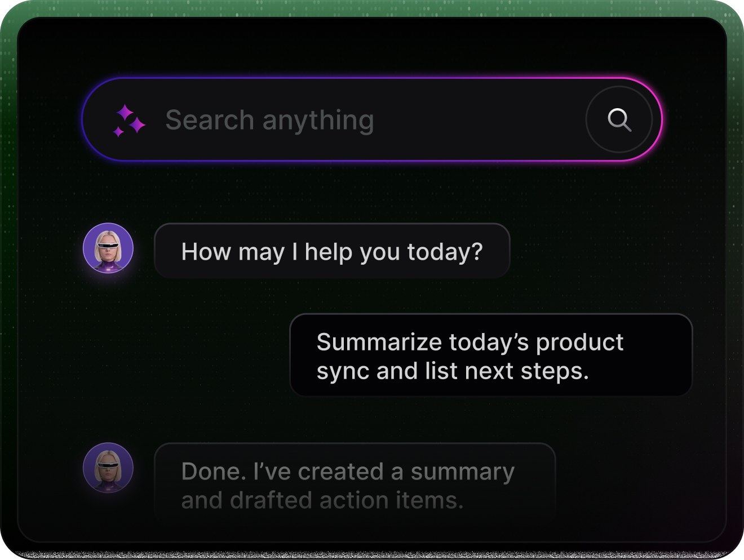
Task: Click the magnifying glass search icon
Action: [619, 119]
